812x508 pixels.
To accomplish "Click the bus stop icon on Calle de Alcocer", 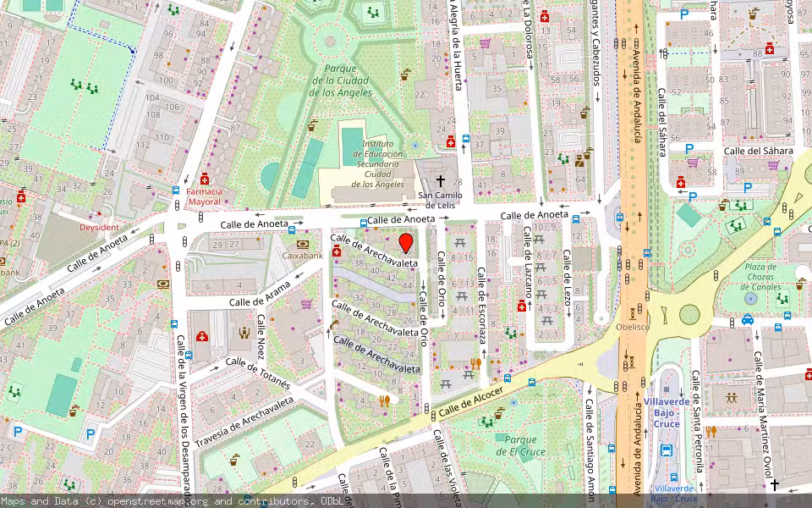I will (507, 378).
